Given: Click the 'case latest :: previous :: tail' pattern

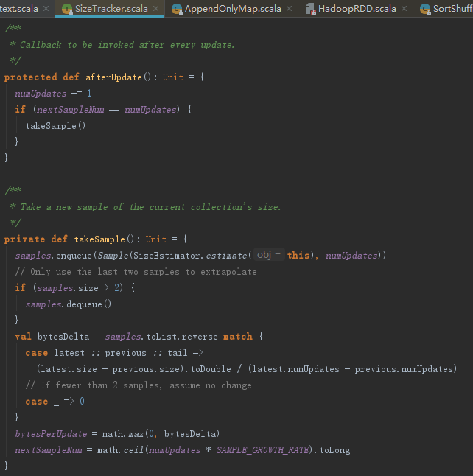Looking at the screenshot, I should coord(107,353).
